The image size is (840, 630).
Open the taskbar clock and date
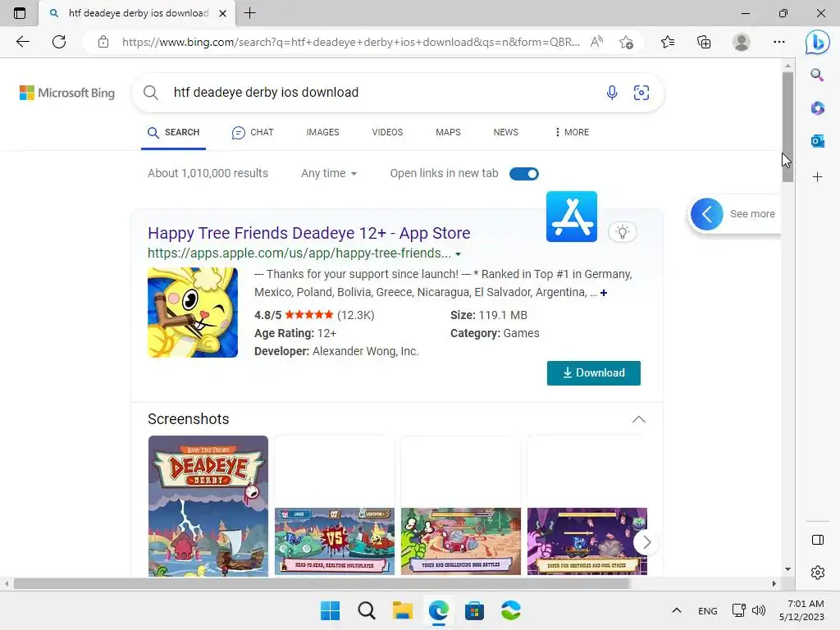pyautogui.click(x=802, y=610)
